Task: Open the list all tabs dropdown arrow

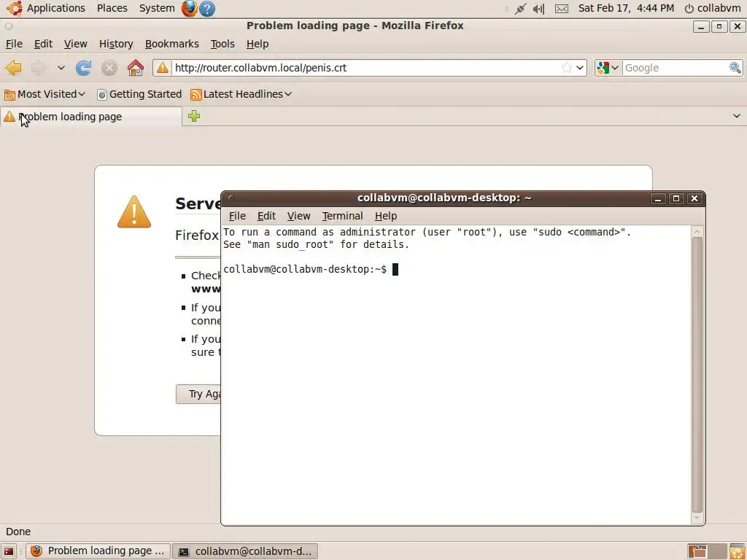Action: click(x=737, y=116)
